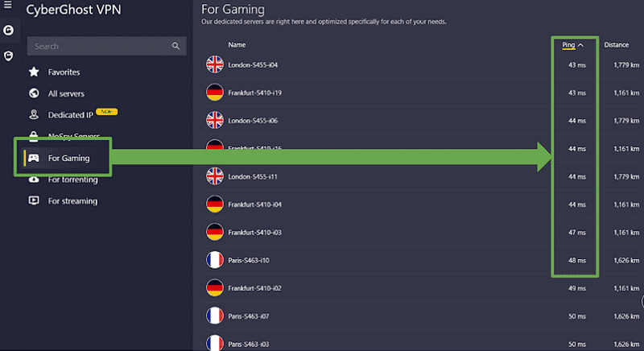The height and width of the screenshot is (351, 644).
Task: Click the All servers globe icon
Action: 34,93
